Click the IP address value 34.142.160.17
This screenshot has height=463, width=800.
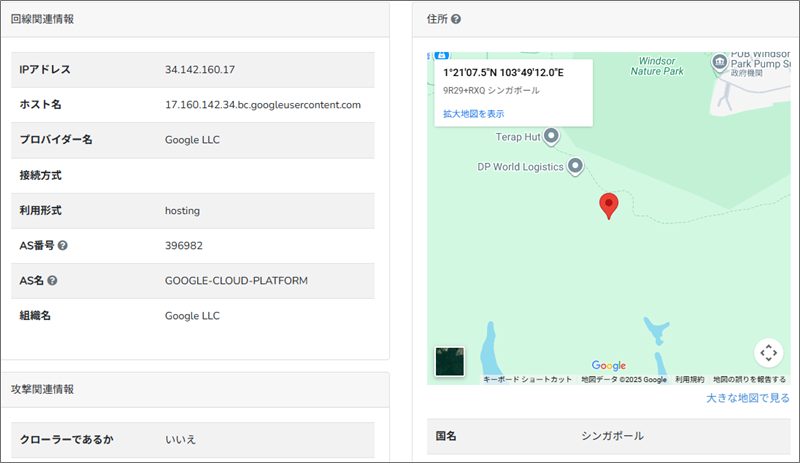[x=200, y=70]
